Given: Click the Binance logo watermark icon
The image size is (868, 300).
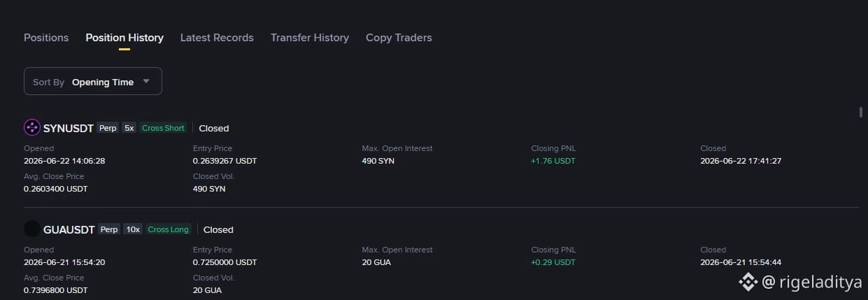Looking at the screenshot, I should 748,282.
